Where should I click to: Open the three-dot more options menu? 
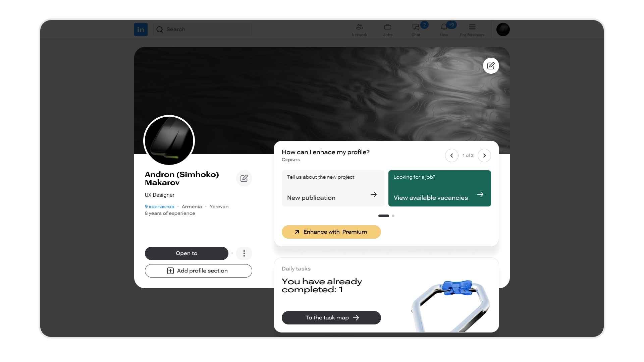[x=244, y=253]
